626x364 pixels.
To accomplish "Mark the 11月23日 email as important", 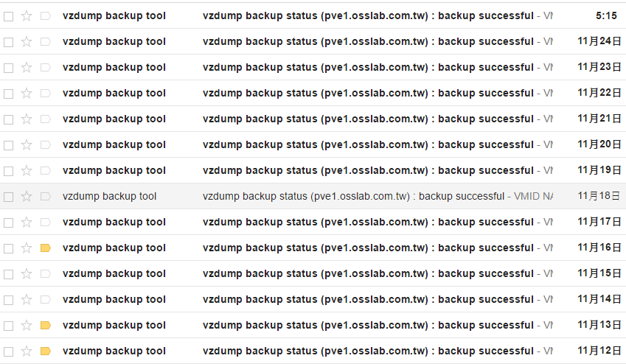I will [x=45, y=67].
